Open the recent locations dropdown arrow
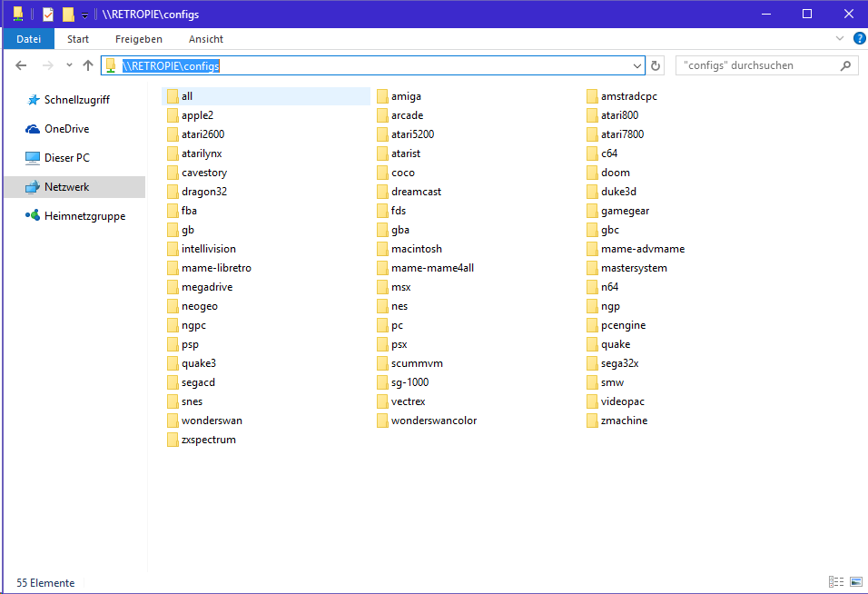868x594 pixels. tap(69, 65)
